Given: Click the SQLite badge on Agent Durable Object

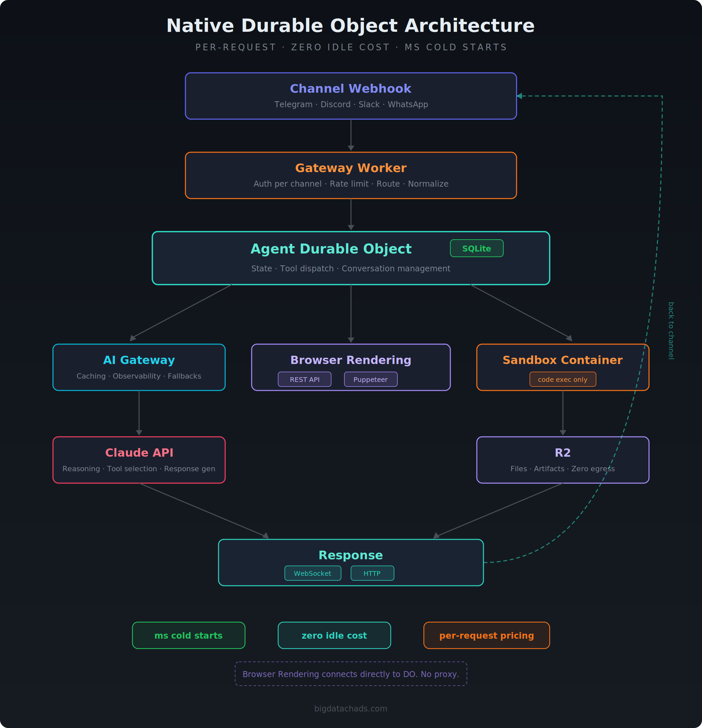Looking at the screenshot, I should pos(476,248).
